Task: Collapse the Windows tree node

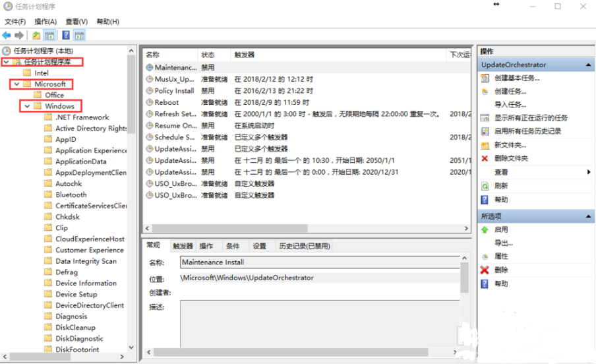Action: tap(27, 106)
